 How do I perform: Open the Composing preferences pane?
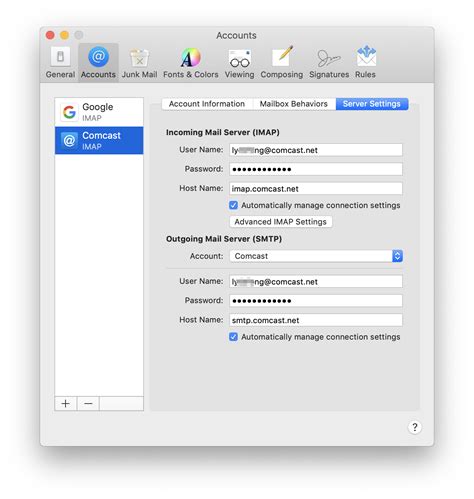point(282,63)
